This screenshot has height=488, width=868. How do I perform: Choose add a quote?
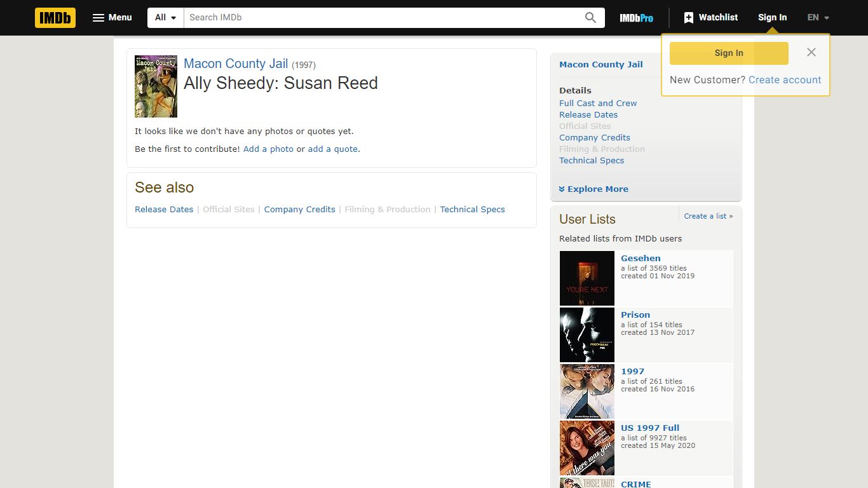point(334,149)
